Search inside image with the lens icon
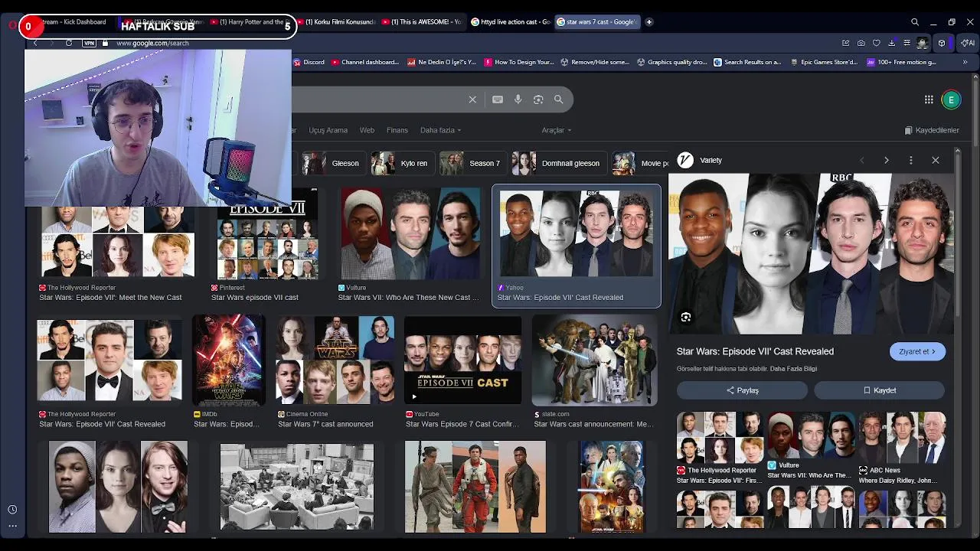 tap(686, 317)
